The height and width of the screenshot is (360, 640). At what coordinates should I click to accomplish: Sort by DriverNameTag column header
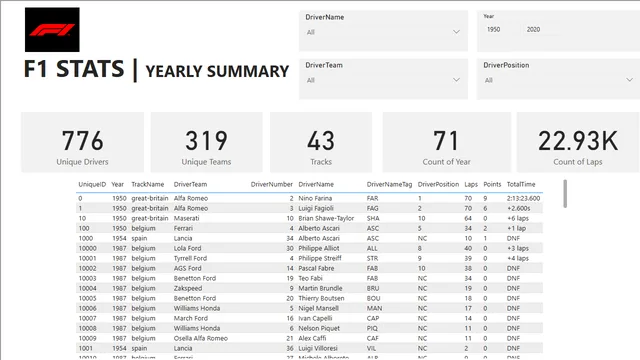click(389, 184)
